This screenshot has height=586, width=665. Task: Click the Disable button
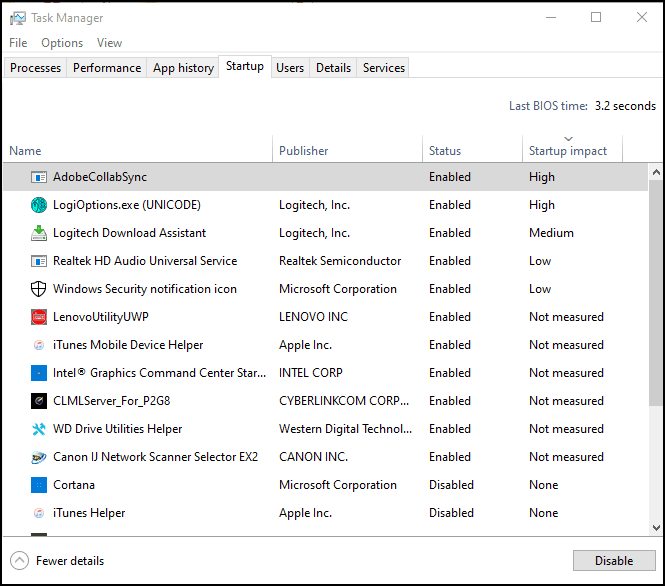[614, 561]
